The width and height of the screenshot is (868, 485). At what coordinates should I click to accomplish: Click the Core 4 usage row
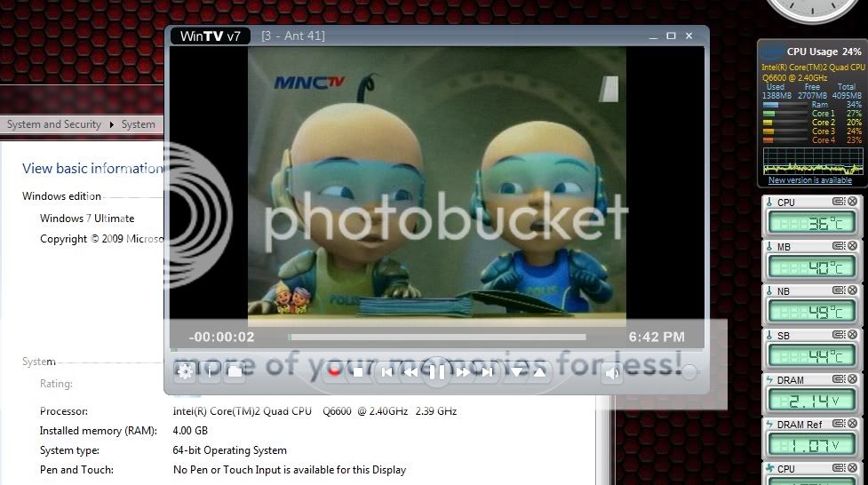tap(812, 140)
